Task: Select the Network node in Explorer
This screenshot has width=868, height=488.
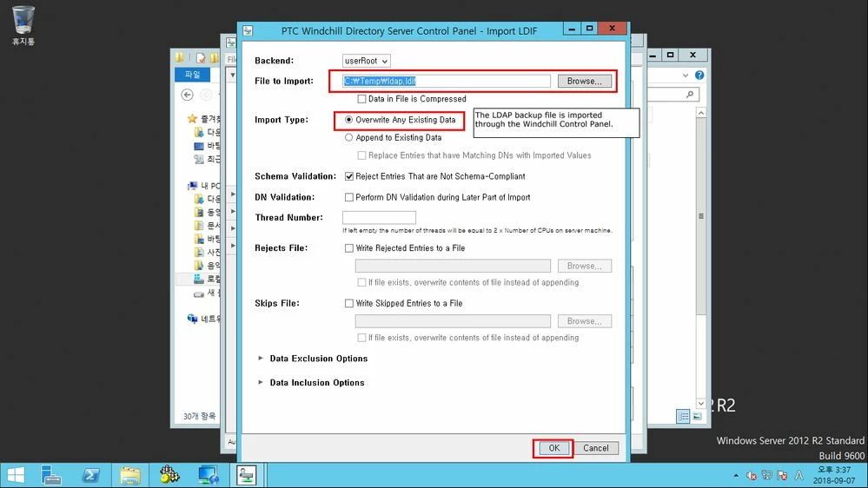Action: click(x=192, y=318)
